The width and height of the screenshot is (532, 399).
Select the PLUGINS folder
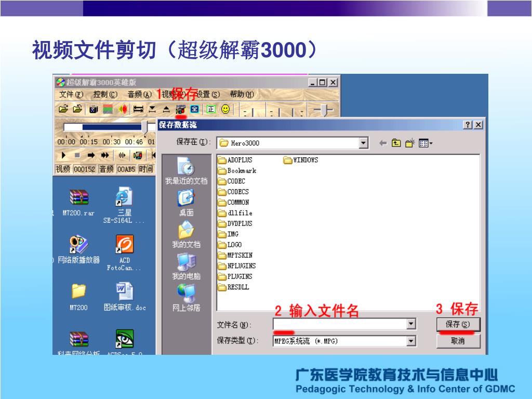coord(235,276)
